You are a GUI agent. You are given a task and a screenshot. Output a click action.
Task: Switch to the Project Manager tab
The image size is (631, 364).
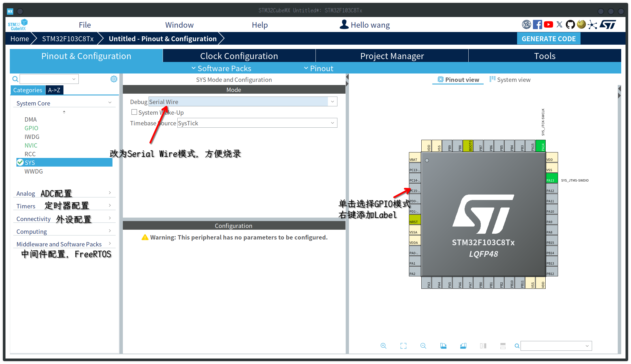[x=392, y=55]
